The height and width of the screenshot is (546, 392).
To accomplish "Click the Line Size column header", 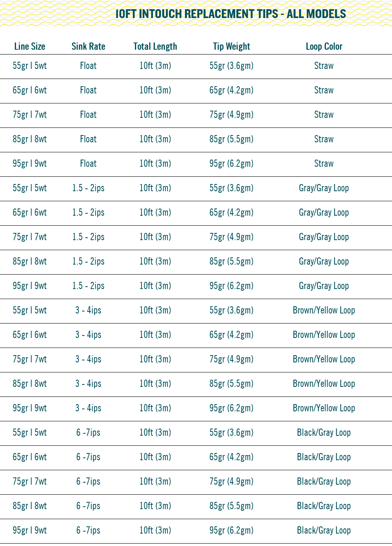I will [30, 47].
